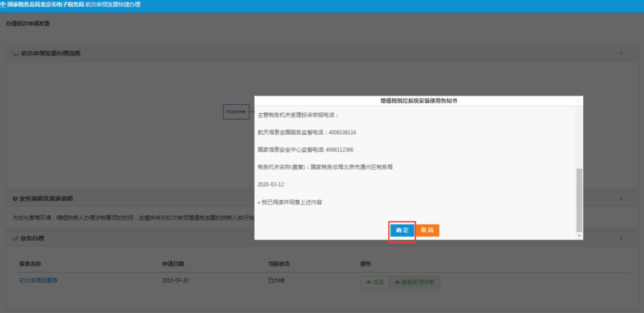The width and height of the screenshot is (644, 313).
Task: Collapse the 业务说明及填表说明 section
Action: pyautogui.click(x=621, y=199)
